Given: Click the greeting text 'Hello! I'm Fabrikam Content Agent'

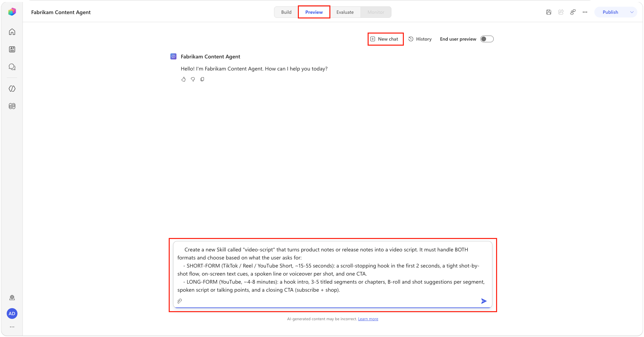Looking at the screenshot, I should pyautogui.click(x=222, y=69).
